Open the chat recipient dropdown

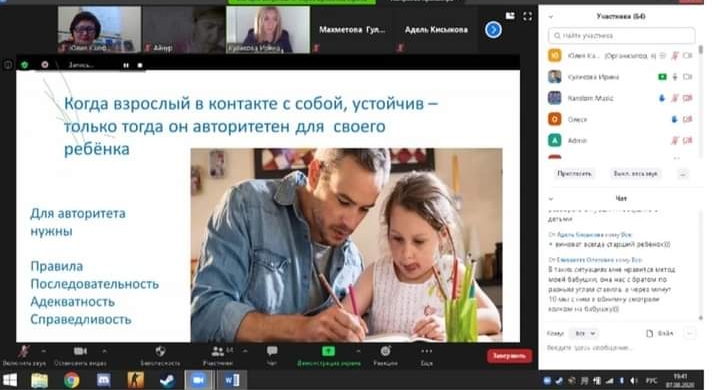point(584,333)
